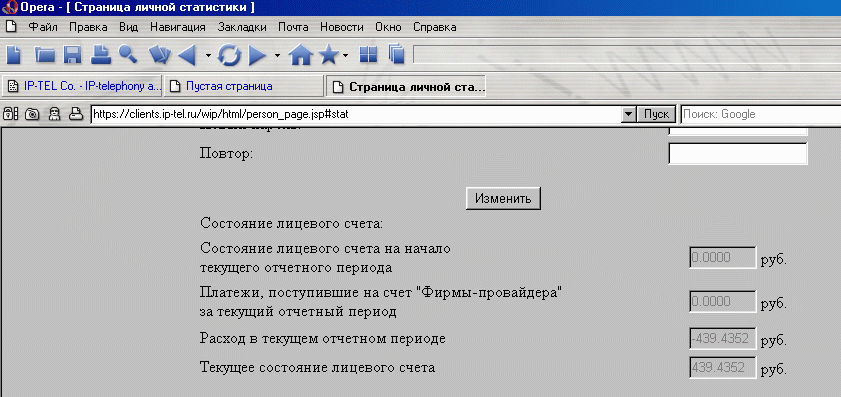This screenshot has height=397, width=841.
Task: Open forward history dropdown arrow
Action: click(277, 55)
